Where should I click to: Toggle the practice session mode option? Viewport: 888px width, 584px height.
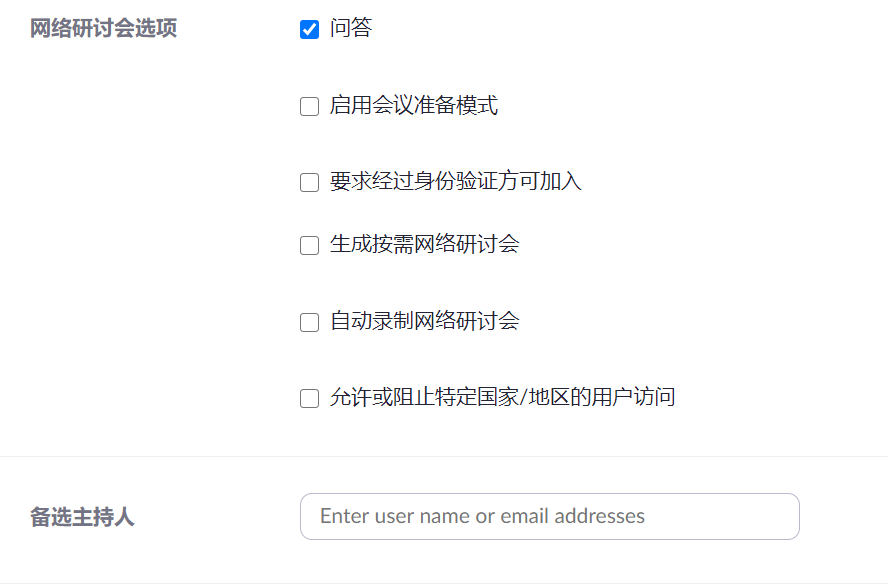(309, 107)
